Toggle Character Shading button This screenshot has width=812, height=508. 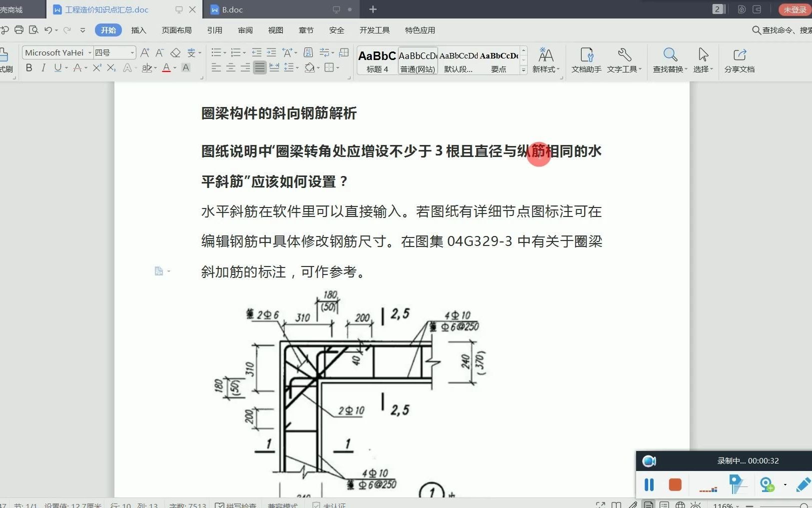(186, 67)
